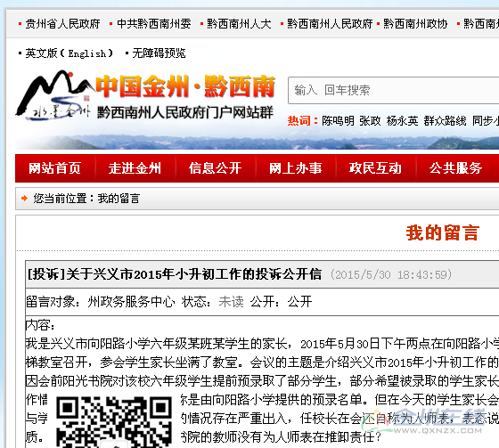The width and height of the screenshot is (499, 448).
Task: Open 黔西南州人大 link
Action: [x=239, y=23]
